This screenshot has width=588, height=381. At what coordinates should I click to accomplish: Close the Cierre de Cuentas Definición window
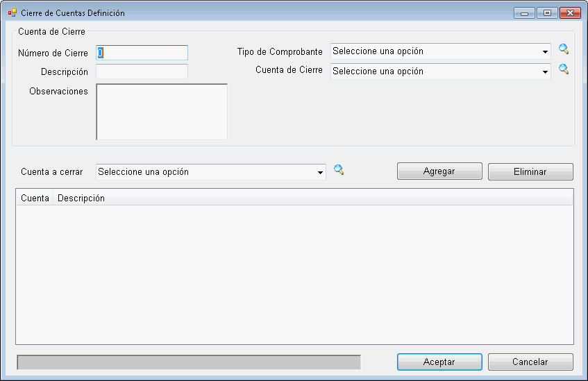point(569,13)
